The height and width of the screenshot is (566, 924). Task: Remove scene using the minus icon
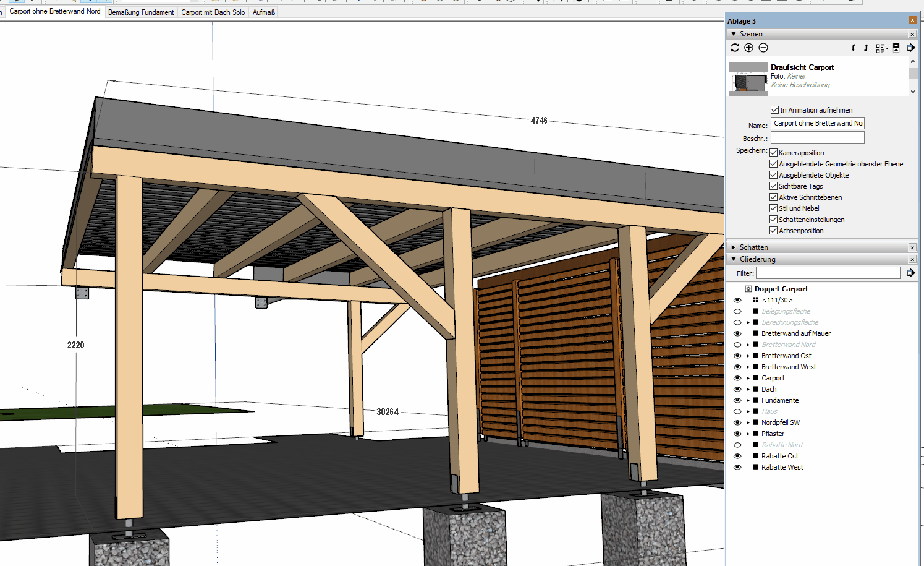(x=763, y=48)
